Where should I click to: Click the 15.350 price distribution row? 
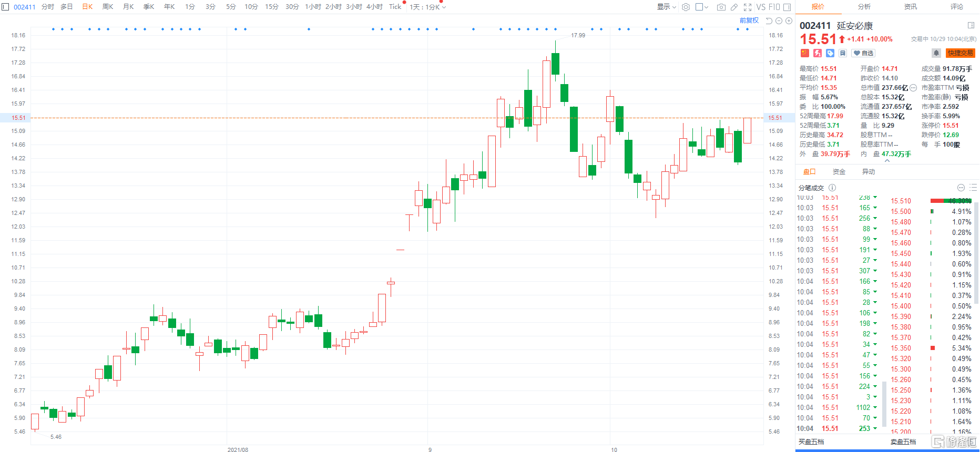(x=931, y=348)
